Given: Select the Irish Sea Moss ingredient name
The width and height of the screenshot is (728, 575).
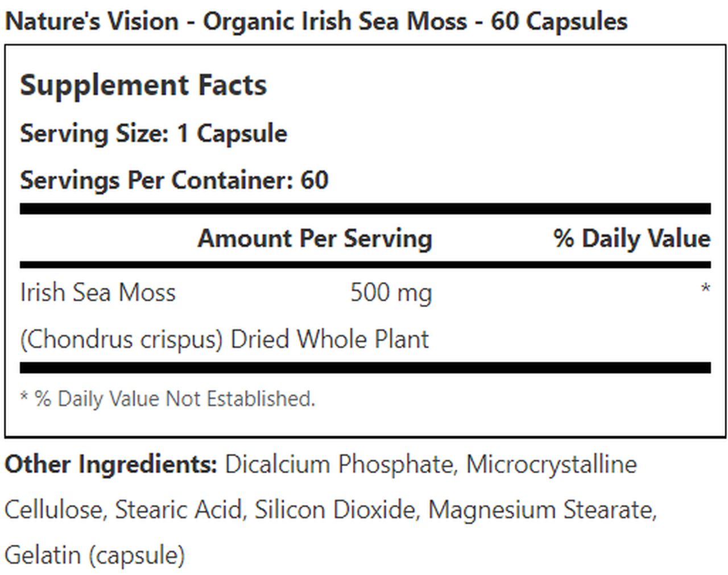Looking at the screenshot, I should 98,293.
